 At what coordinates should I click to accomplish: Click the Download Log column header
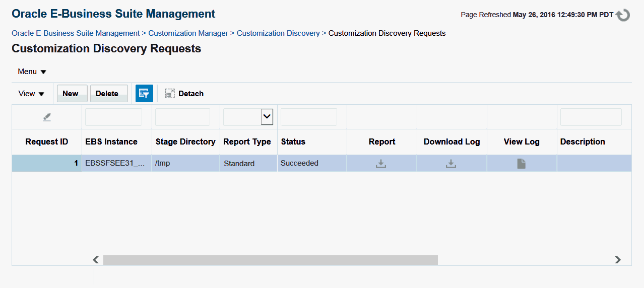452,142
